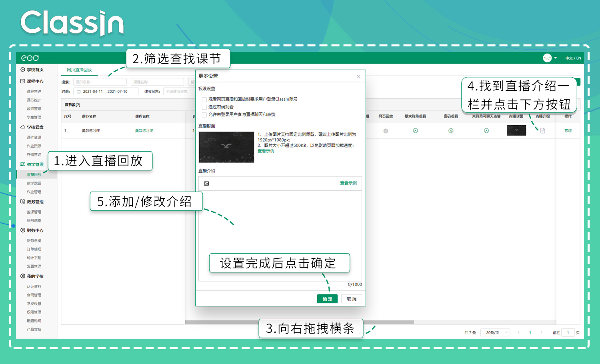Open 认证资料 in the sidebar
This screenshot has width=600, height=364.
pos(34,287)
